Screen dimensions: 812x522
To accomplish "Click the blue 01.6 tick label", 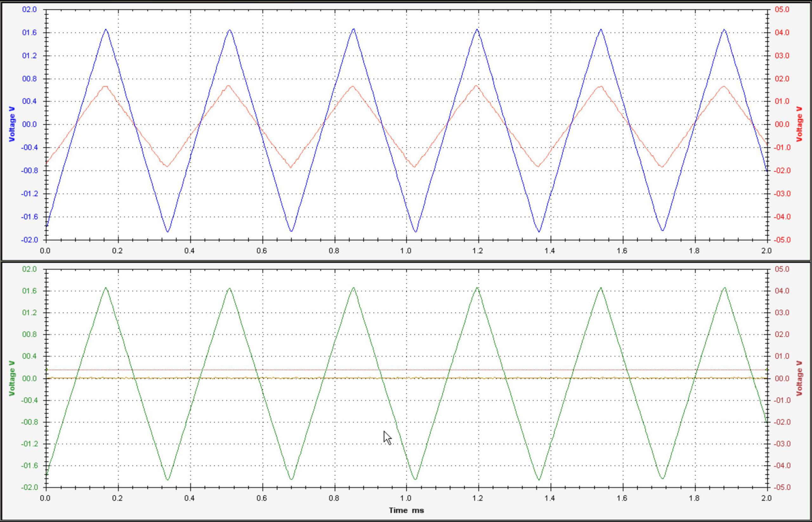I will click(x=29, y=33).
